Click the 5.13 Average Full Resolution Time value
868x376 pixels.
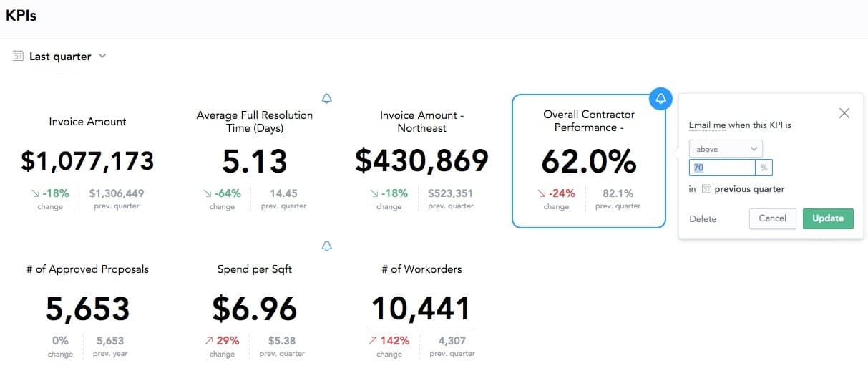(254, 162)
